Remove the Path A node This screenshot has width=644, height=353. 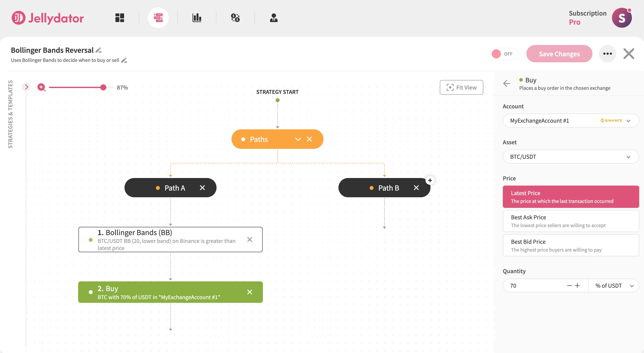point(202,188)
